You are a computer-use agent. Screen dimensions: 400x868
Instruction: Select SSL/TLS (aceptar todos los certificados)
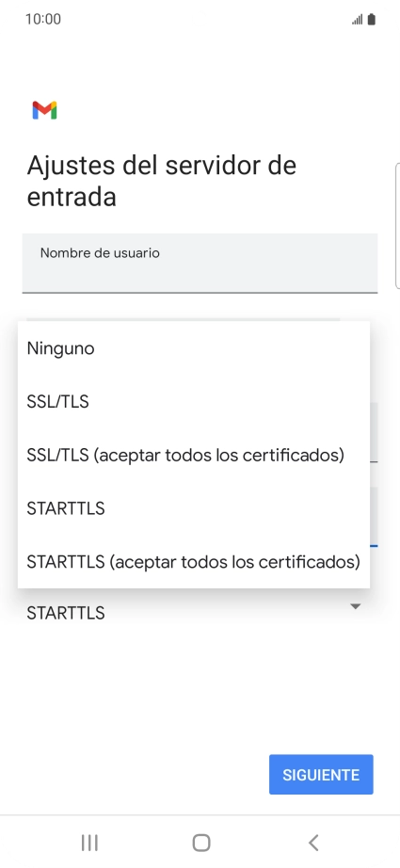click(194, 455)
